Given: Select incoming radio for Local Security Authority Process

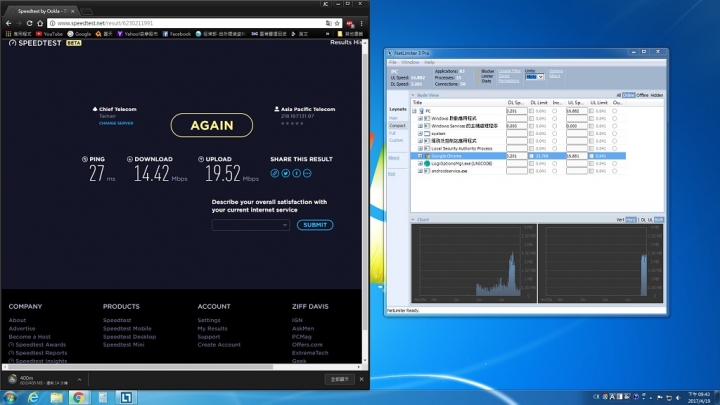Looking at the screenshot, I should pyautogui.click(x=554, y=149).
